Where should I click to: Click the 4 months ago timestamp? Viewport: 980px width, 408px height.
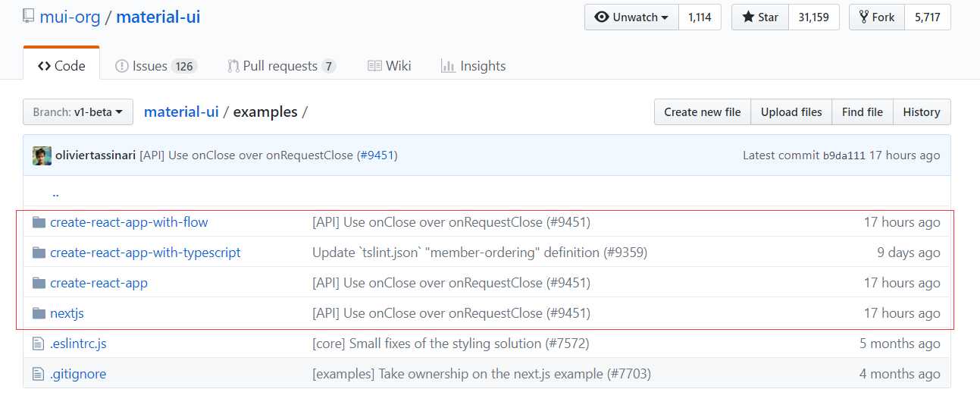[900, 374]
